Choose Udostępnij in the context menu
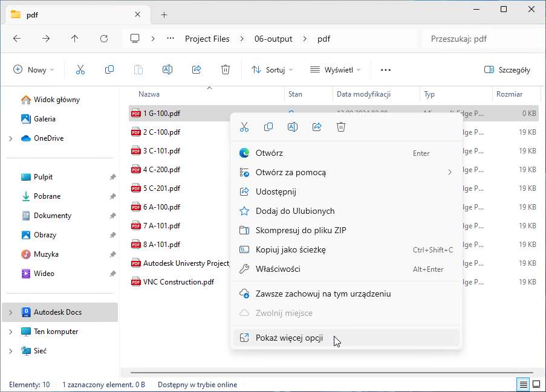Screen dimensions: 546x392 click(346, 191)
